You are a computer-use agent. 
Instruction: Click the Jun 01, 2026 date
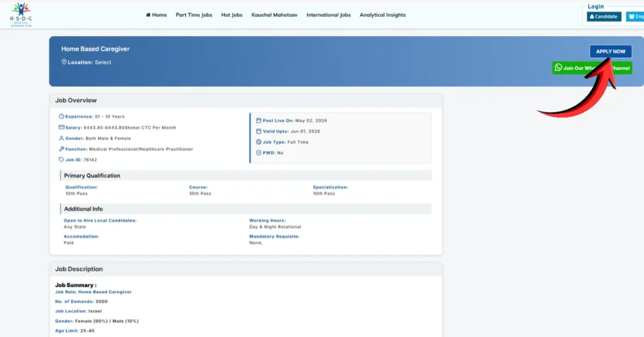tap(305, 131)
